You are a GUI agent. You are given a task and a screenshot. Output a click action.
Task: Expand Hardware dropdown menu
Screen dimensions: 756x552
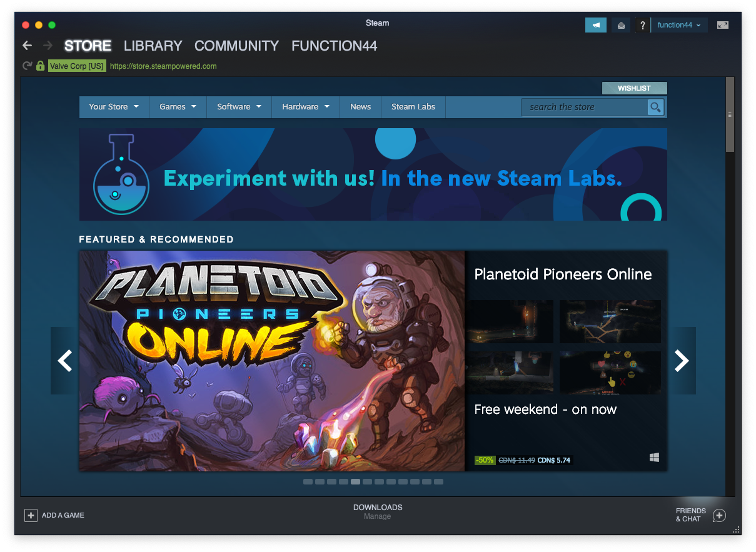306,107
